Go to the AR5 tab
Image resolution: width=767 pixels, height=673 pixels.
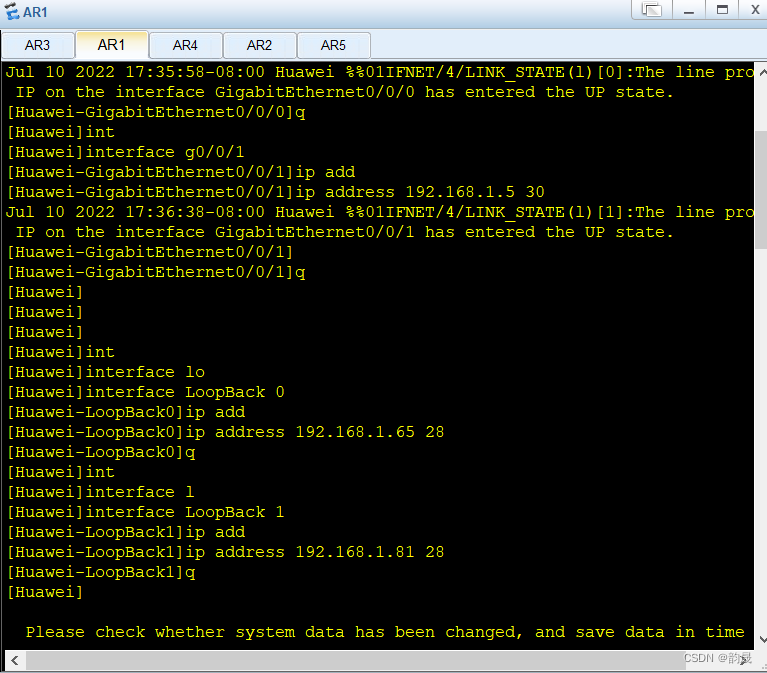coord(333,45)
